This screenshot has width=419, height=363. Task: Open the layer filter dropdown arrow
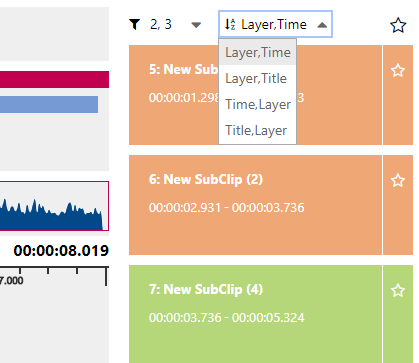196,25
